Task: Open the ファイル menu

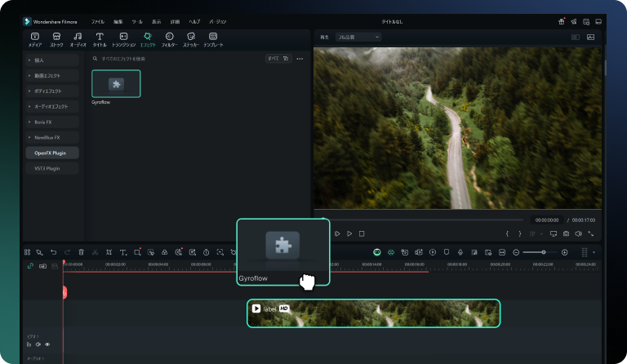Action: (98, 21)
